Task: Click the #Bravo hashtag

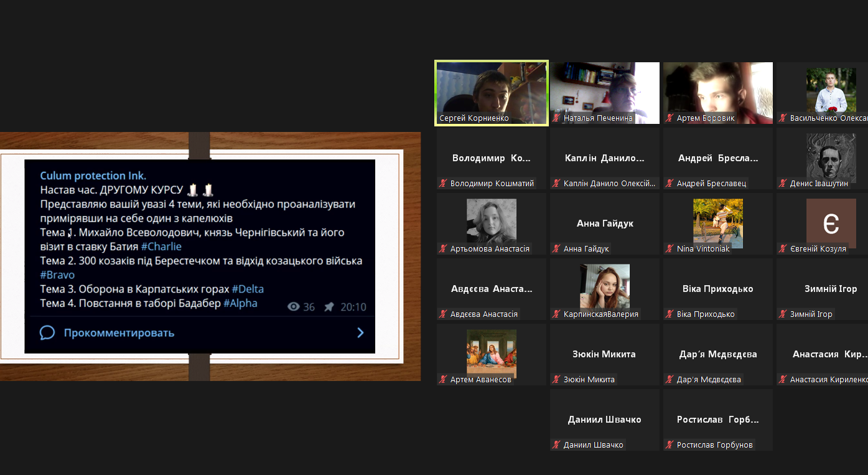Action: pyautogui.click(x=57, y=275)
